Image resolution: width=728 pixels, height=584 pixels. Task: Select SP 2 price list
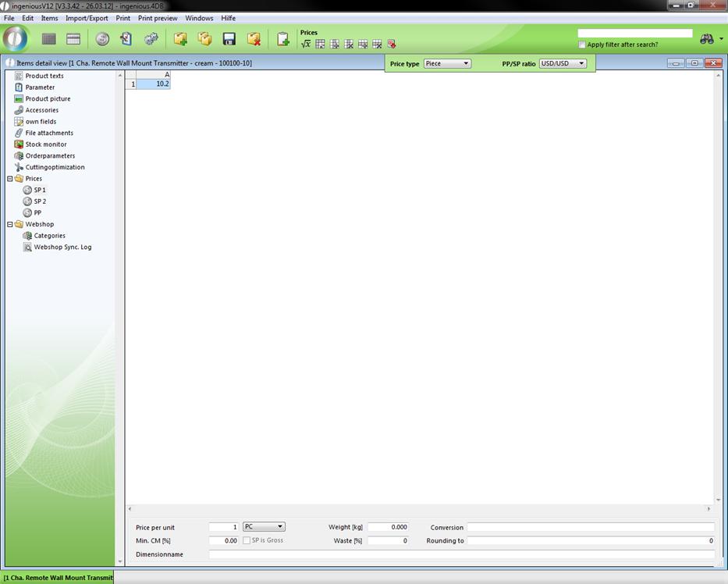pyautogui.click(x=39, y=201)
